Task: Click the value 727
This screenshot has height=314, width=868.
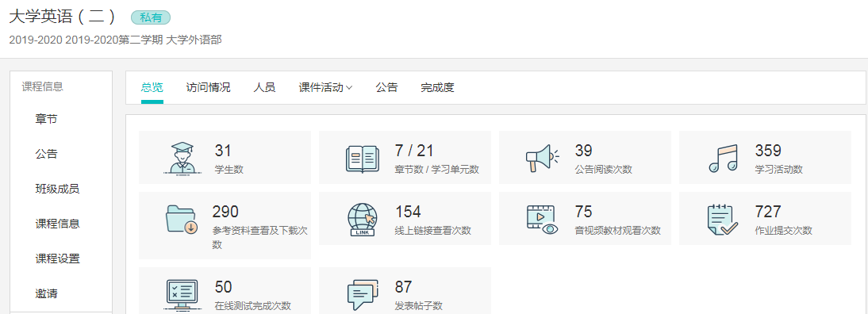Action: point(768,212)
